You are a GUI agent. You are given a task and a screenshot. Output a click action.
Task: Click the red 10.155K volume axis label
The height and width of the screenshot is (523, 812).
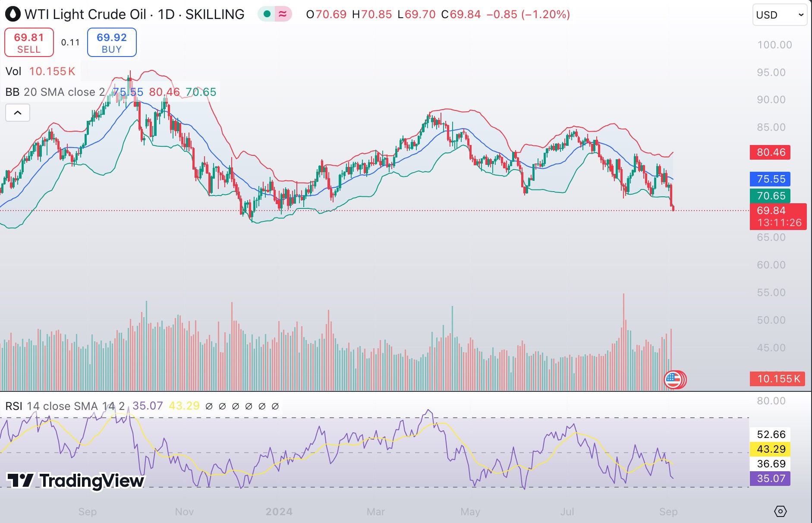click(778, 379)
